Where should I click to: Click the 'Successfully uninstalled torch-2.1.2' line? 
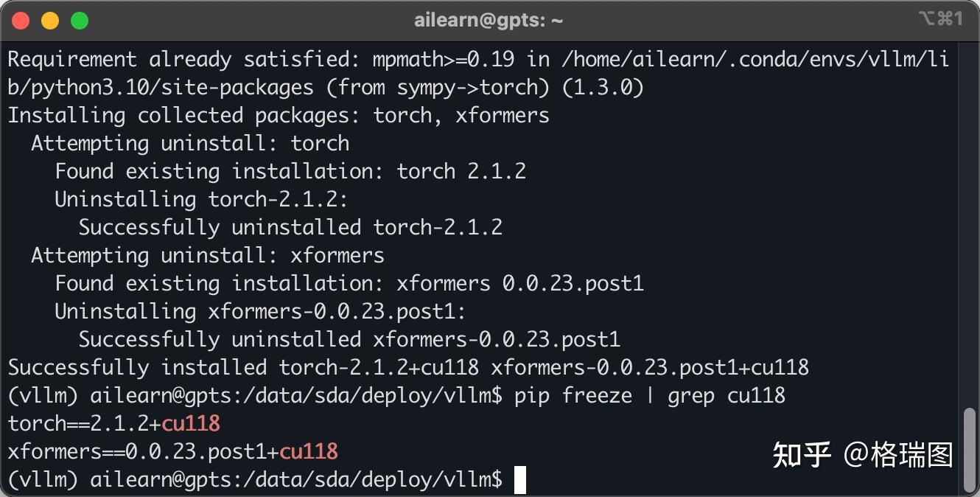click(290, 227)
